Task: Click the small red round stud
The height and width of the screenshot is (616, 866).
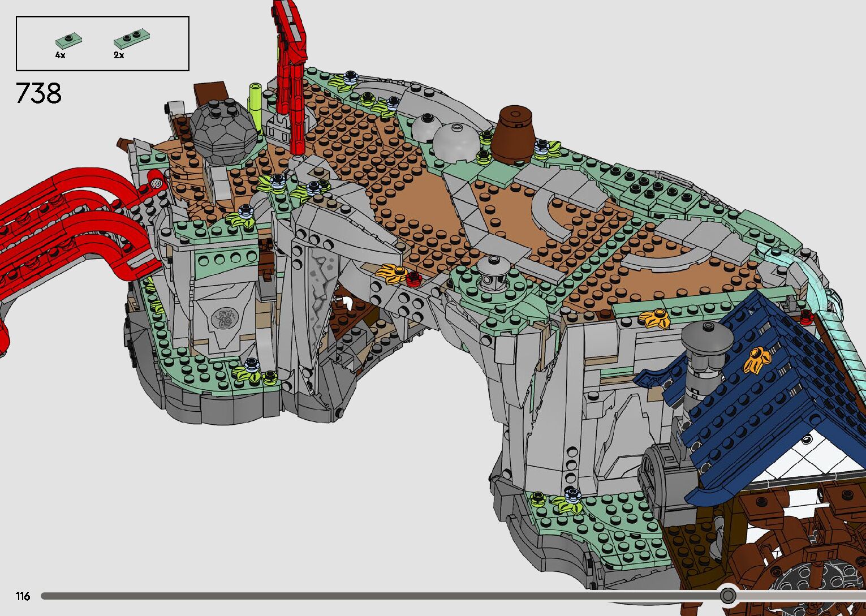Action: [x=413, y=278]
